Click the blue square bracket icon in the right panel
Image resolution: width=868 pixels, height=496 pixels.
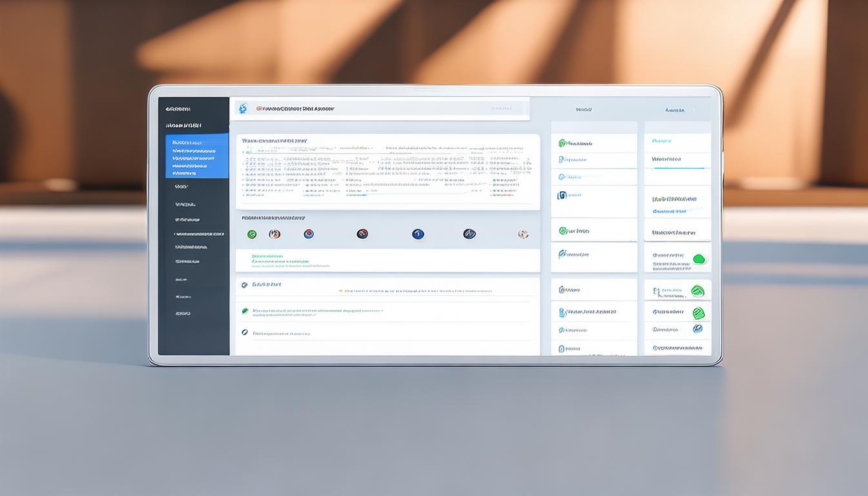point(562,195)
